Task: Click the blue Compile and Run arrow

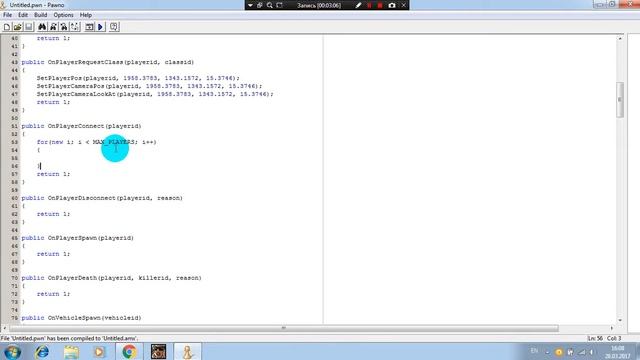Action: (x=100, y=27)
